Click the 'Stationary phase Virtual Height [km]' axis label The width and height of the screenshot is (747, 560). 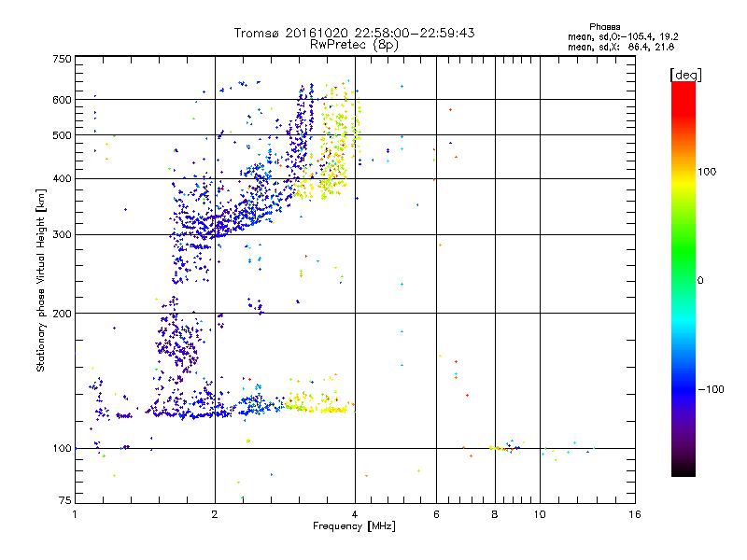(x=41, y=280)
